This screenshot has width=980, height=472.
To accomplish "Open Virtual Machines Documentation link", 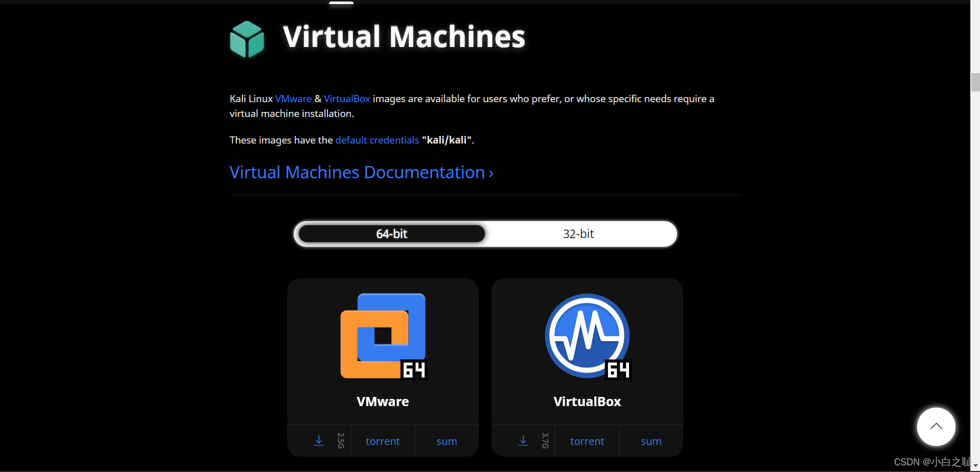I will [x=361, y=172].
